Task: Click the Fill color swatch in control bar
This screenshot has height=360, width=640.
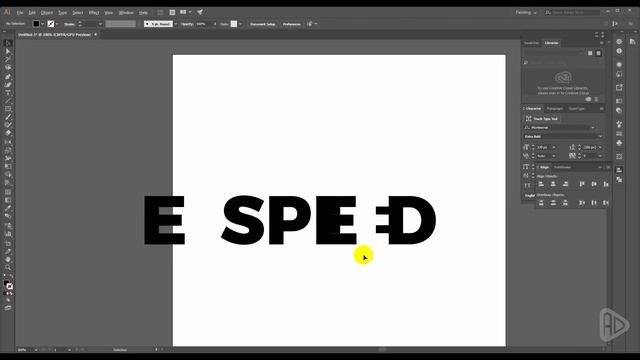Action: tap(36, 24)
